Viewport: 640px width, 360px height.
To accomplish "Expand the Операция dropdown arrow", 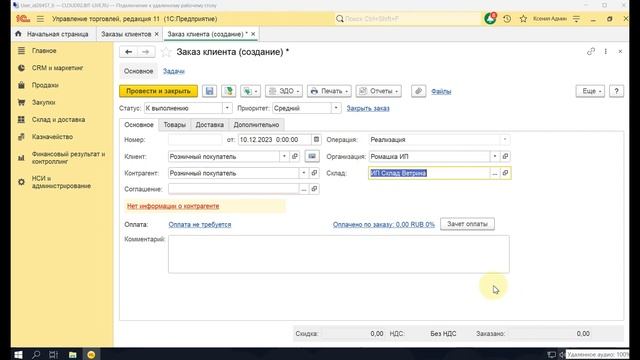I will [x=504, y=140].
